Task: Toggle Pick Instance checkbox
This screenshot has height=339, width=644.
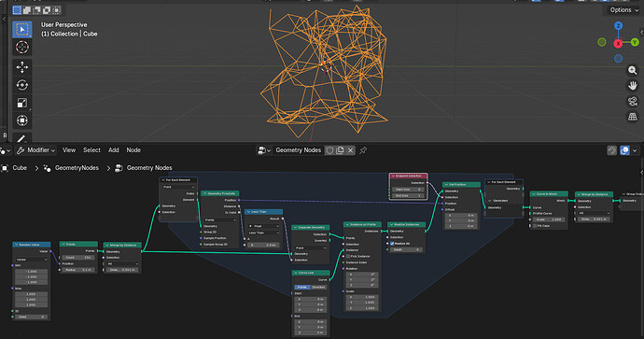Action: click(x=348, y=256)
